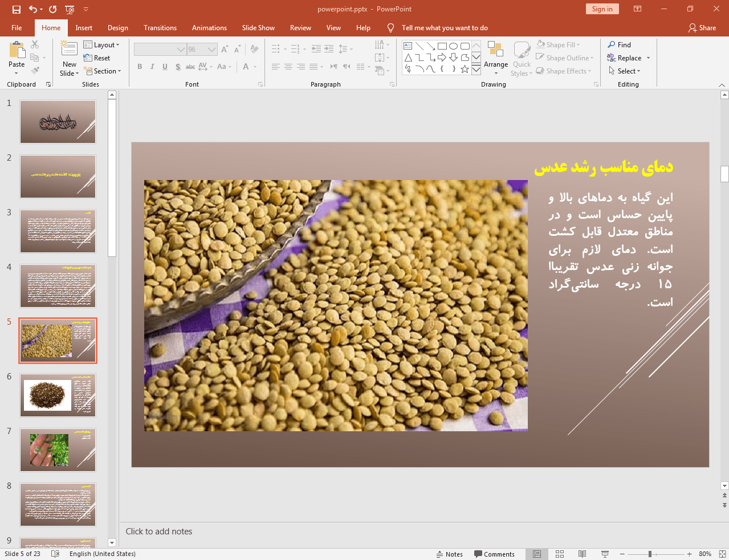729x560 pixels.
Task: Click the zoom out minus button
Action: click(622, 554)
